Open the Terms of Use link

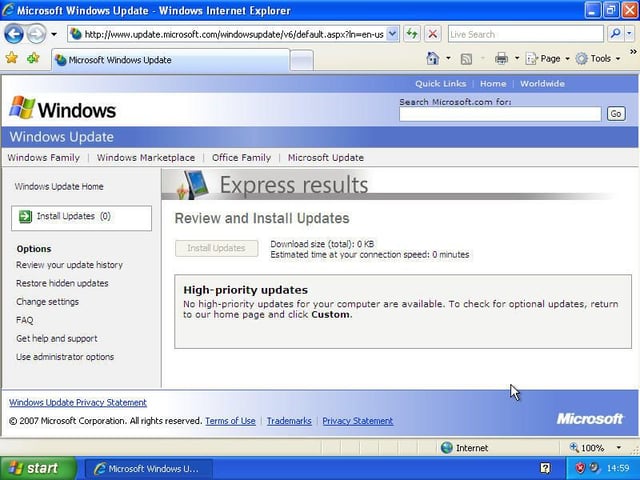[x=230, y=421]
